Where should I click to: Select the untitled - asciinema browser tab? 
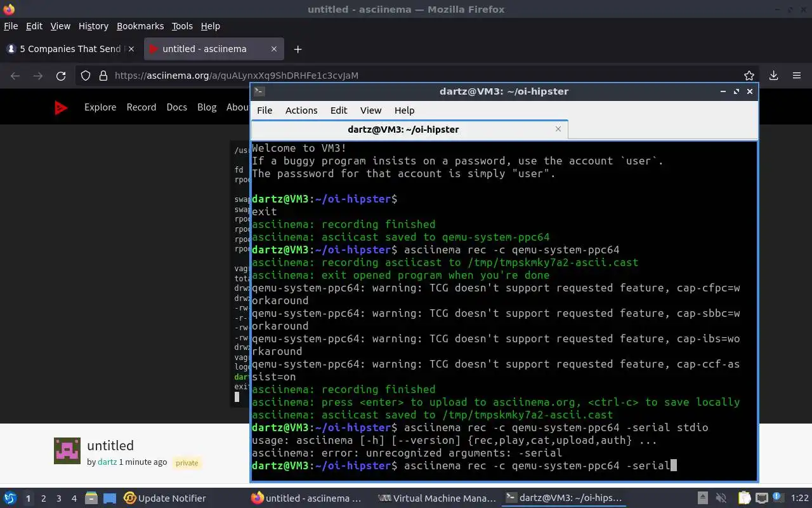[213, 49]
